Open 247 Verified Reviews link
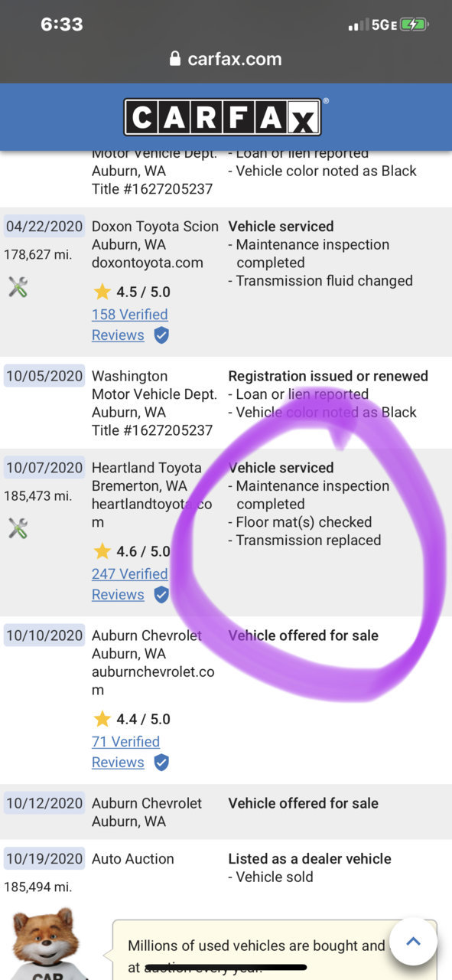The height and width of the screenshot is (980, 452). click(129, 584)
